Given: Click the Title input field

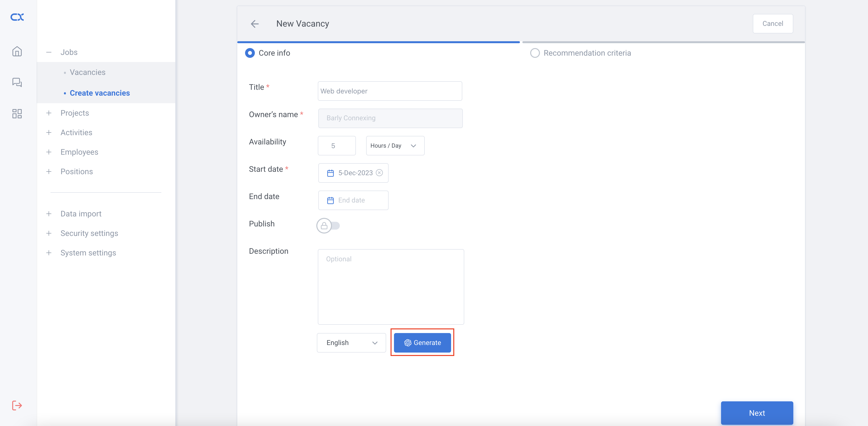Looking at the screenshot, I should 390,91.
